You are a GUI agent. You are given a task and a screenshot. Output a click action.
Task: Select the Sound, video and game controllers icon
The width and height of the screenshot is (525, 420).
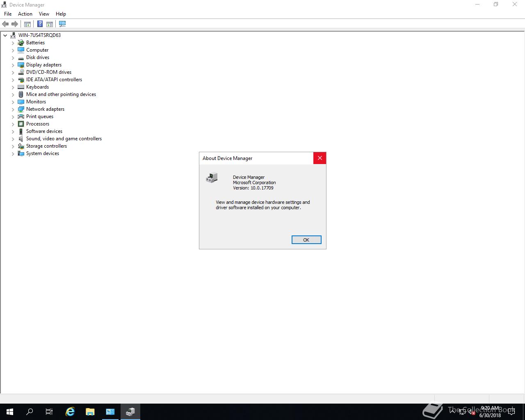click(x=21, y=139)
